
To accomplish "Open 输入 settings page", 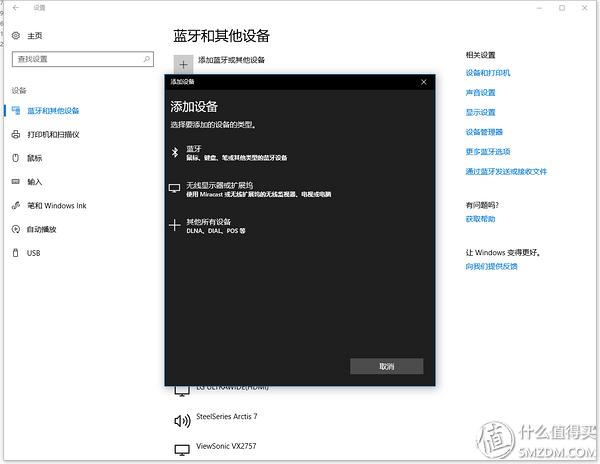I will (x=34, y=182).
